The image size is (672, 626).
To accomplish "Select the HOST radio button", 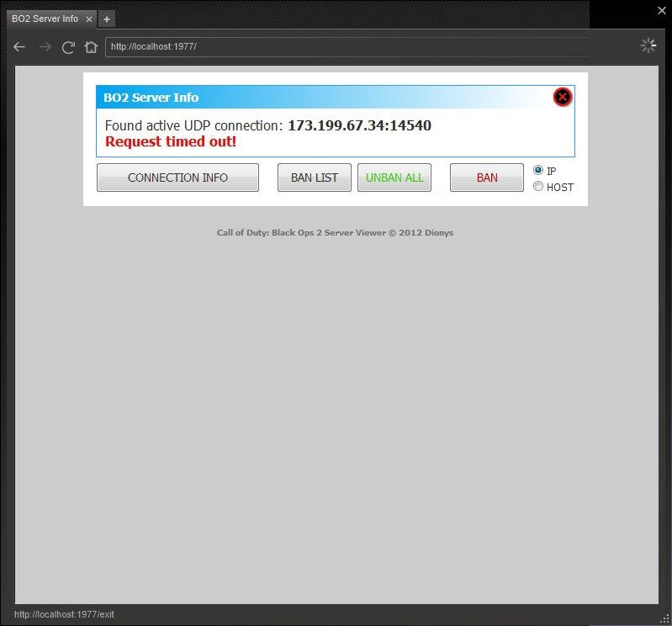I will 538,186.
